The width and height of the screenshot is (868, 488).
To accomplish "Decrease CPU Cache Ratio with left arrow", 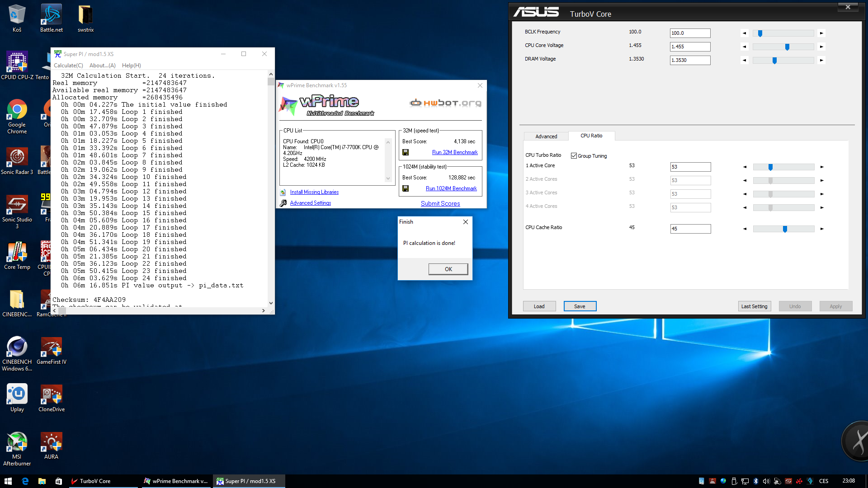I will click(x=745, y=229).
